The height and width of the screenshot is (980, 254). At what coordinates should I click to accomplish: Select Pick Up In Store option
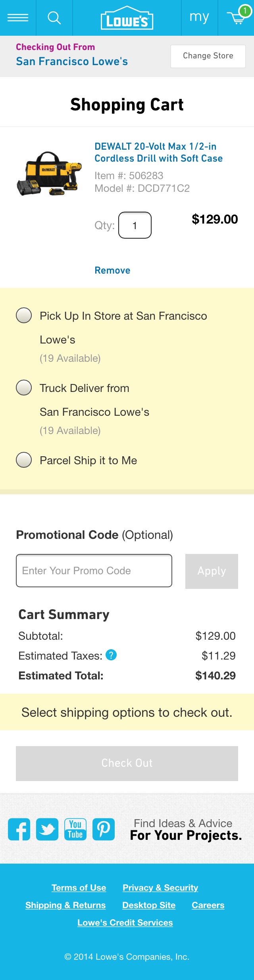pyautogui.click(x=24, y=316)
